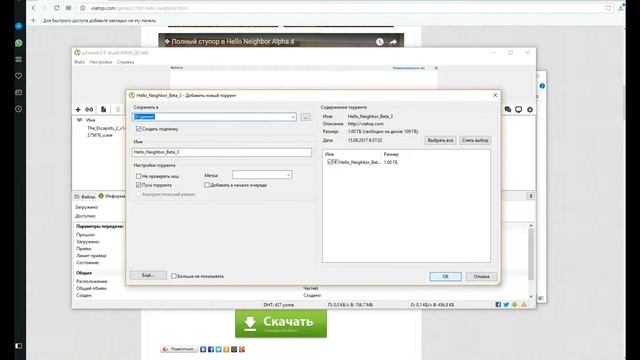Enable 'Добавить в начало очереди' checkbox
640x360 pixels.
coord(207,185)
